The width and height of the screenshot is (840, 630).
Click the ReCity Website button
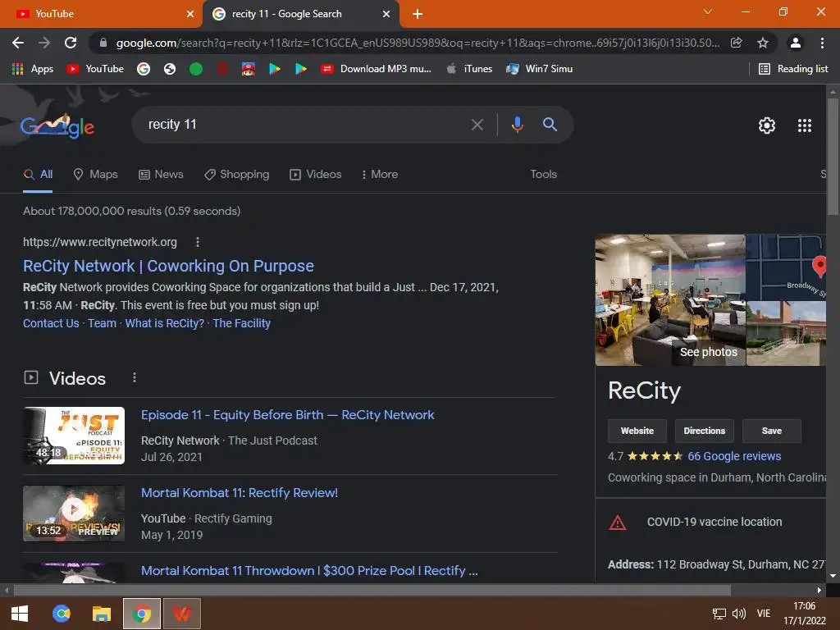click(x=637, y=431)
